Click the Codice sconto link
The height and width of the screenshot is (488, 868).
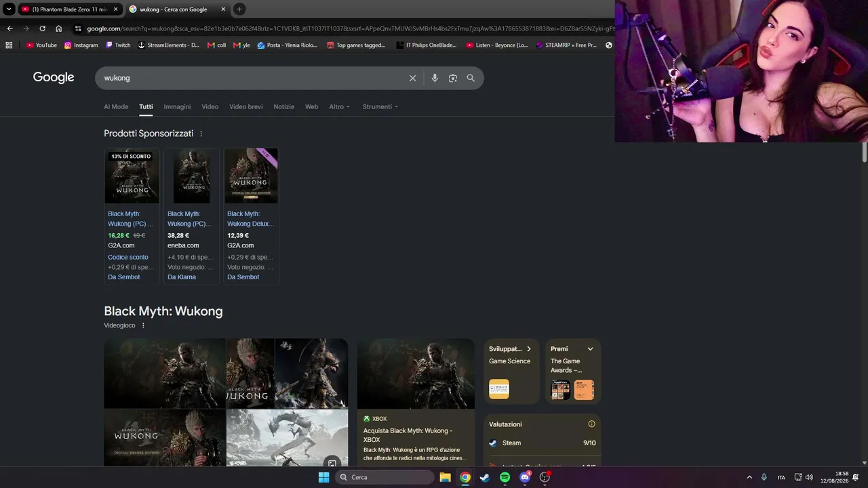pos(128,258)
